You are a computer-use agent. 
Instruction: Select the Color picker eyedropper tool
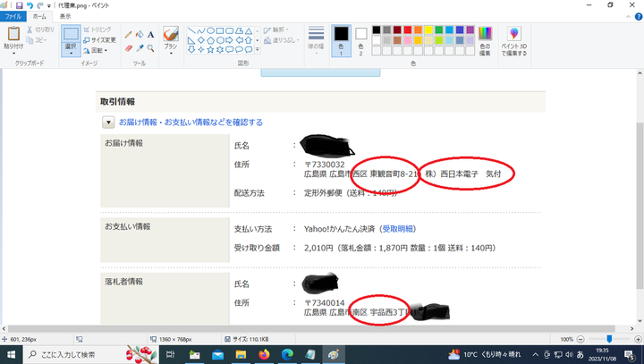coord(139,48)
